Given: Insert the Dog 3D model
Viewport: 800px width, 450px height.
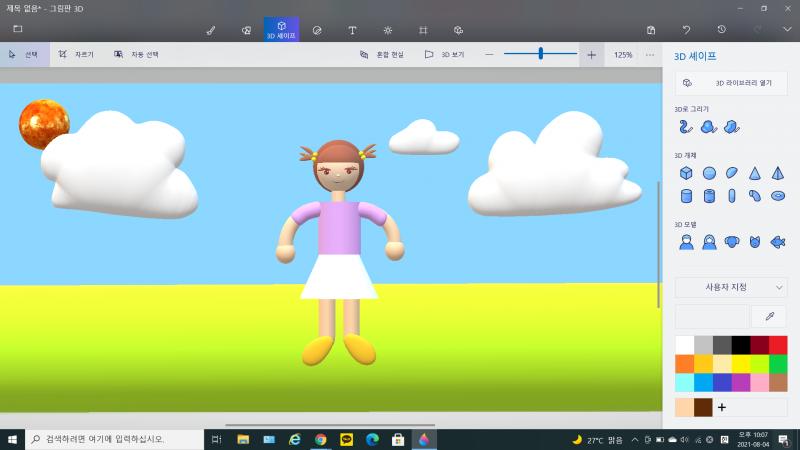Looking at the screenshot, I should coord(732,242).
